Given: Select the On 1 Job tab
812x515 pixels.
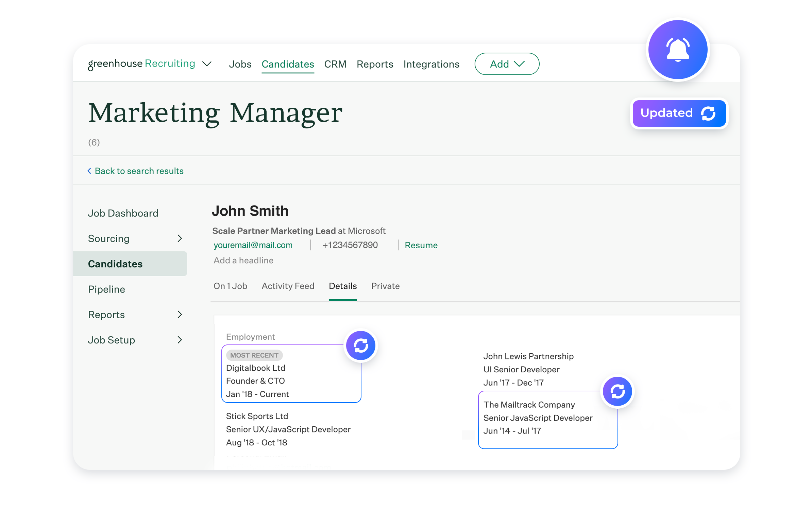Looking at the screenshot, I should tap(230, 286).
